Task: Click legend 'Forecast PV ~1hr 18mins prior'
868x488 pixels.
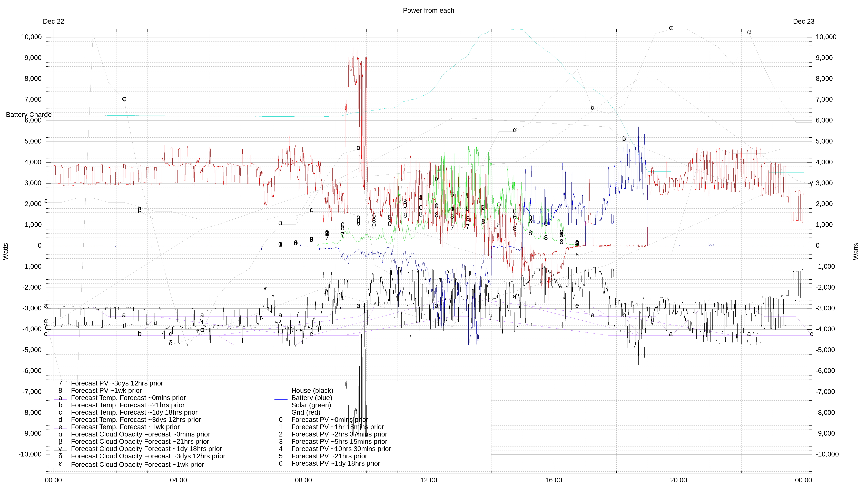Action: point(337,427)
